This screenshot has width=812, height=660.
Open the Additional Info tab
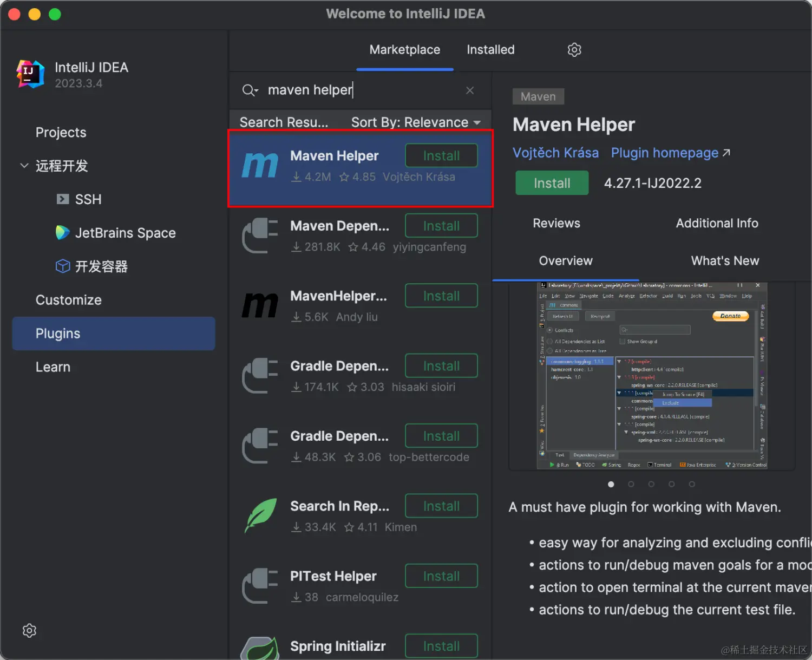pos(717,223)
